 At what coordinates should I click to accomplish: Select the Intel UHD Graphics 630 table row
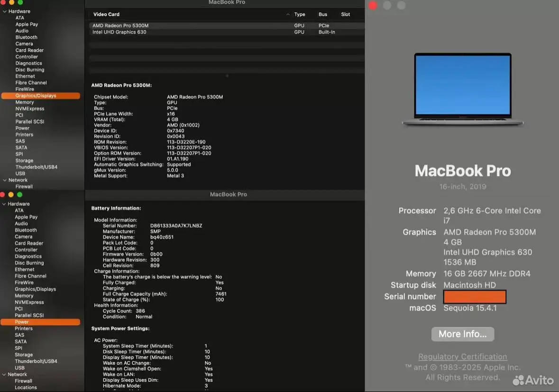[x=226, y=32]
